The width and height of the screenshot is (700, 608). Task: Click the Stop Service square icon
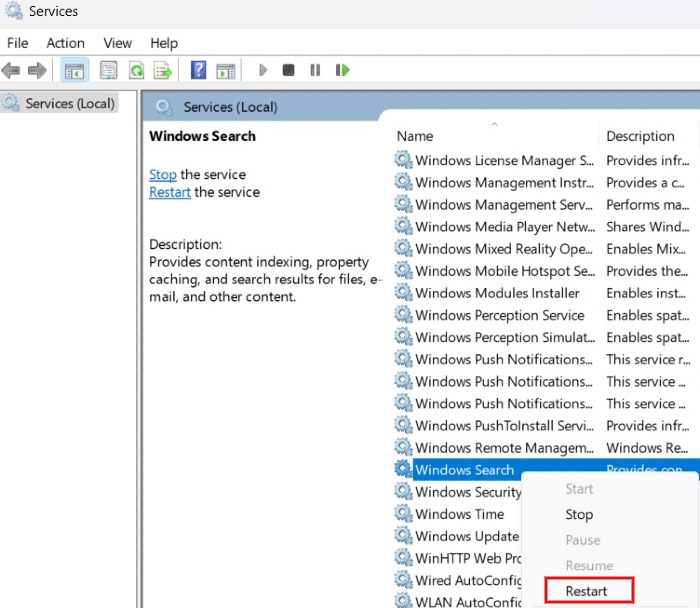coord(288,70)
